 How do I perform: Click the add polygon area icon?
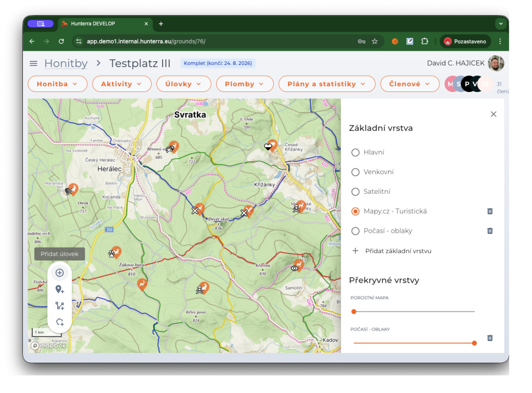pos(60,322)
